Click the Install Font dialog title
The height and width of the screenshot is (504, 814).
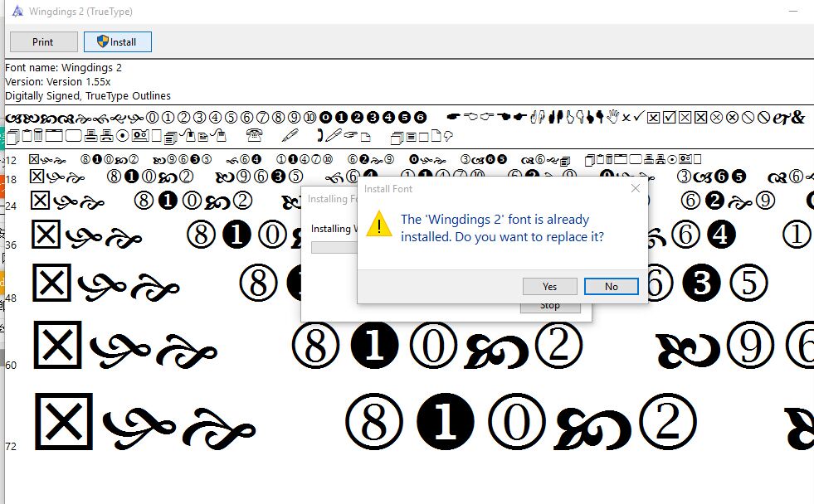coord(388,189)
